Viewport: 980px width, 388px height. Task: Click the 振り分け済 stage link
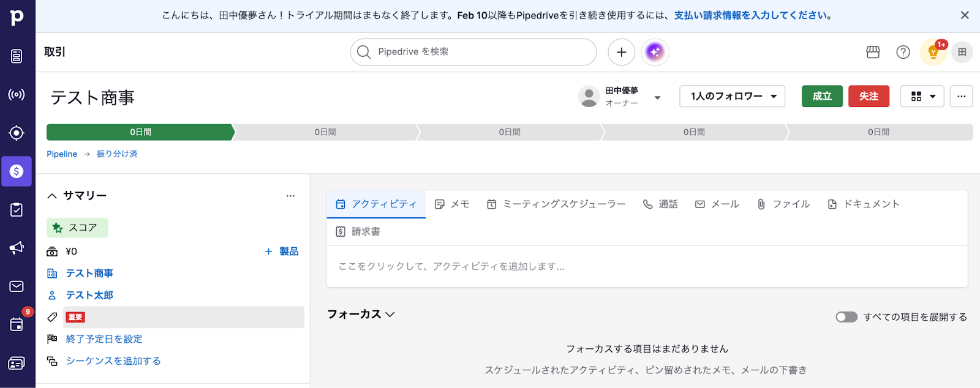pyautogui.click(x=117, y=154)
